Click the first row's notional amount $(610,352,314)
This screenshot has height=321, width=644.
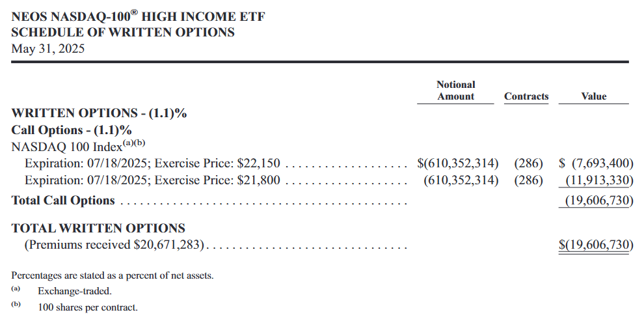coord(458,163)
